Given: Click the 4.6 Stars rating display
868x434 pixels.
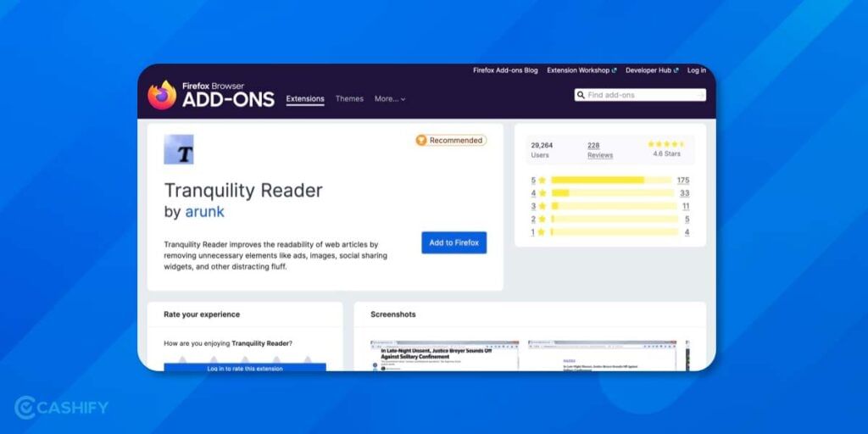Looking at the screenshot, I should click(x=666, y=149).
